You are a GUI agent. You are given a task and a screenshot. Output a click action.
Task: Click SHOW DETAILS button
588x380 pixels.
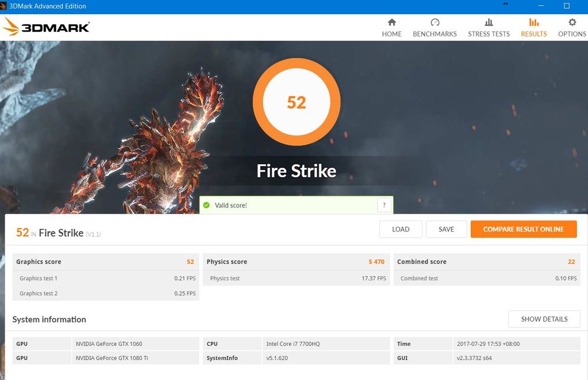544,319
